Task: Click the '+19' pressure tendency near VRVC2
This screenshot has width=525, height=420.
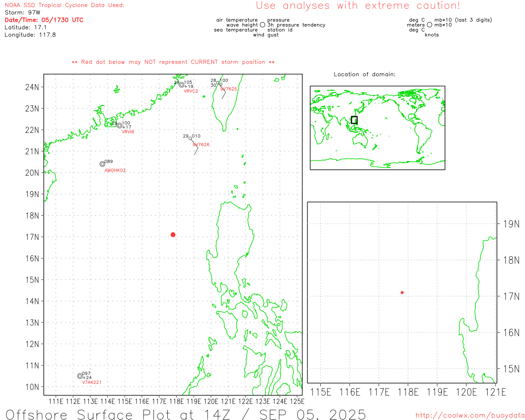Action: pyautogui.click(x=189, y=87)
